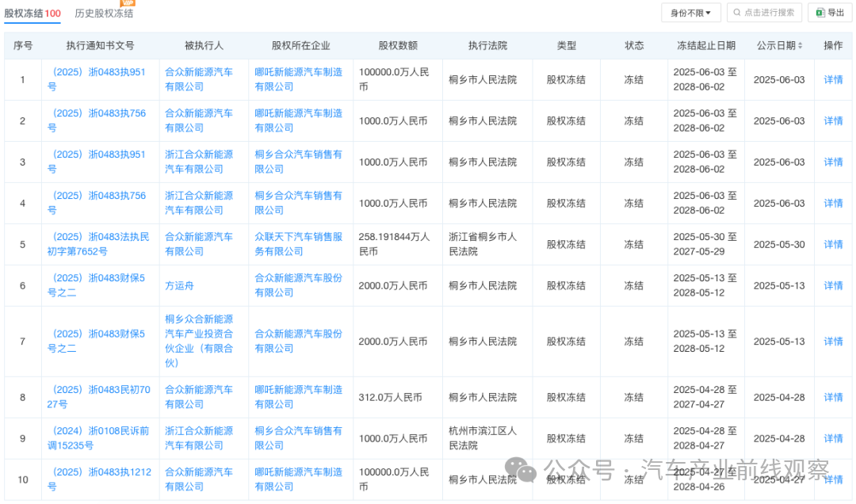This screenshot has height=504, width=856.
Task: Open 哪吒新能源汽车制造有限公司 in row 1
Action: 299,80
